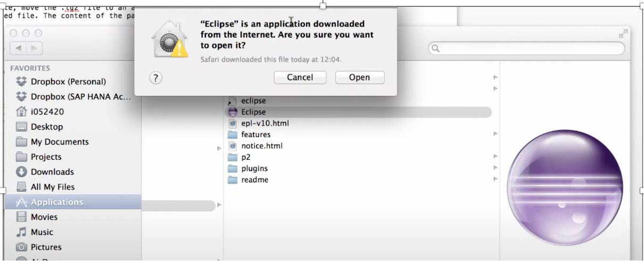Select Desktop in Favorites
This screenshot has height=261, width=644.
tap(72, 127)
